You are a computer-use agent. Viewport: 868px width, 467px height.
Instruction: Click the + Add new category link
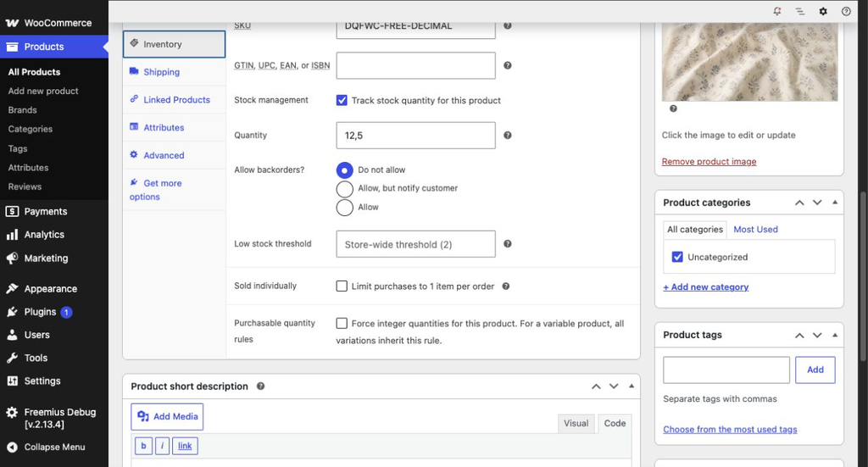[x=706, y=286]
